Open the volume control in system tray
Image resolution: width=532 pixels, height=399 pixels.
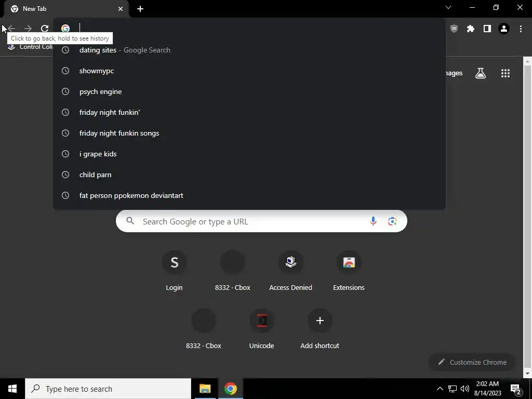465,389
